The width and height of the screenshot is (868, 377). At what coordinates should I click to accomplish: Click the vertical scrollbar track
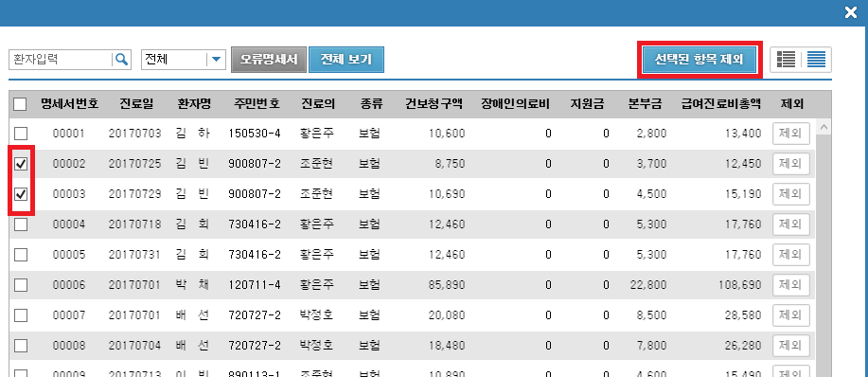(x=824, y=255)
